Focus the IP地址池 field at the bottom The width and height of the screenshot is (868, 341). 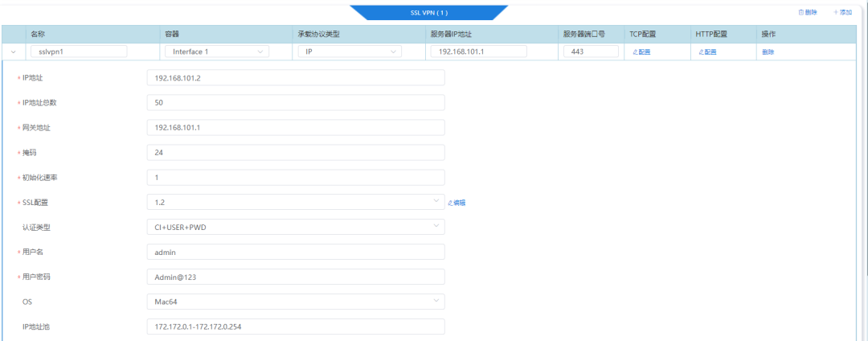[x=295, y=327]
